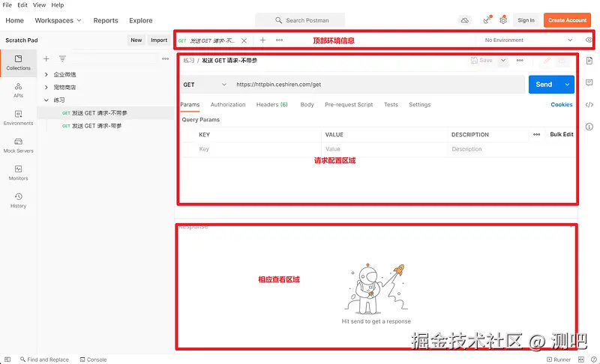Viewport: 600px width, 364px height.
Task: Switch to the request Settings tab
Action: 420,105
